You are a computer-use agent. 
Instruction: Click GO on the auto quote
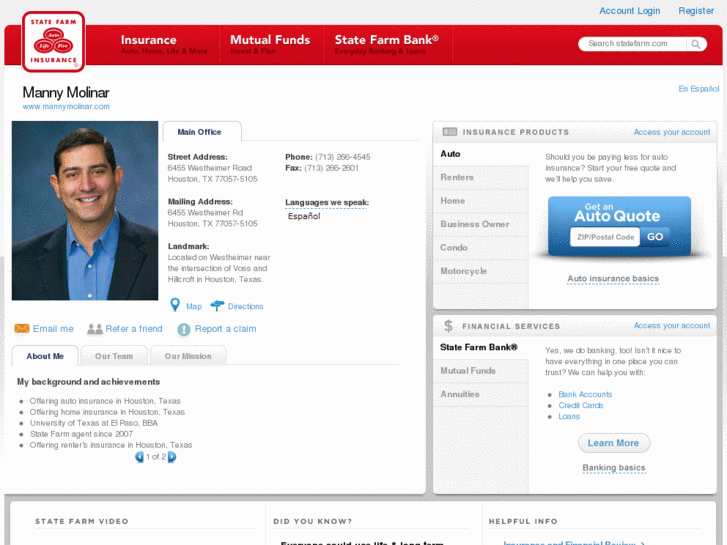[x=655, y=237]
